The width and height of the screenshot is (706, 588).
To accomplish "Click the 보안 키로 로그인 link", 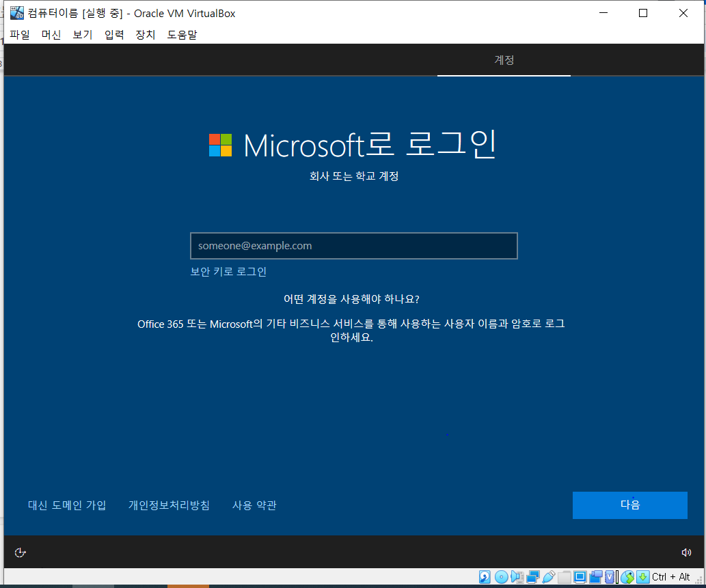I will click(228, 271).
